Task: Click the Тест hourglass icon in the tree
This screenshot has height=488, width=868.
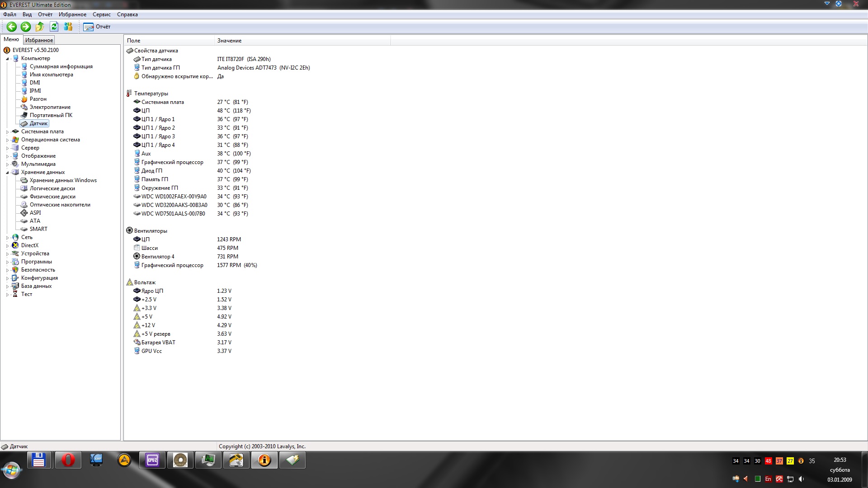Action: tap(15, 294)
